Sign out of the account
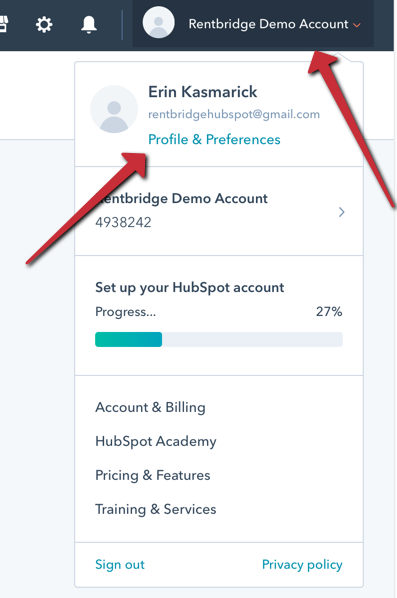The image size is (397, 598). pos(120,564)
